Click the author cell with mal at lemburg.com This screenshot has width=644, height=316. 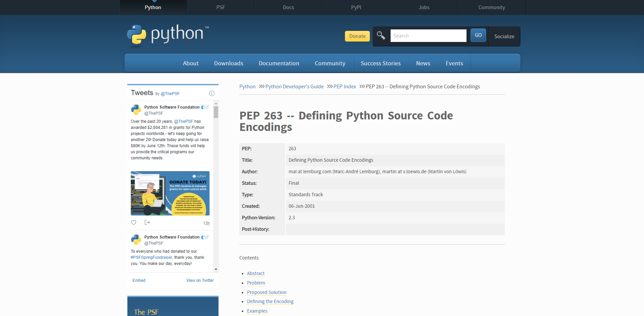(x=395, y=172)
